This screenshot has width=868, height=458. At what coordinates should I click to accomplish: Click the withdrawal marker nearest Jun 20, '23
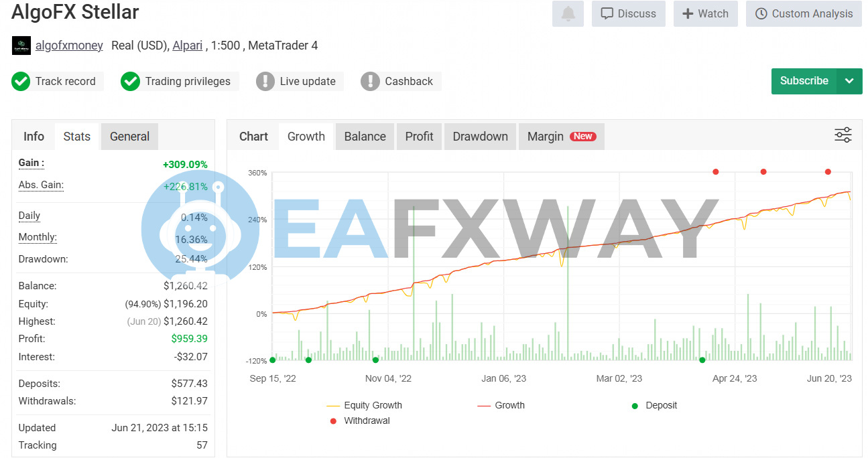(x=828, y=172)
